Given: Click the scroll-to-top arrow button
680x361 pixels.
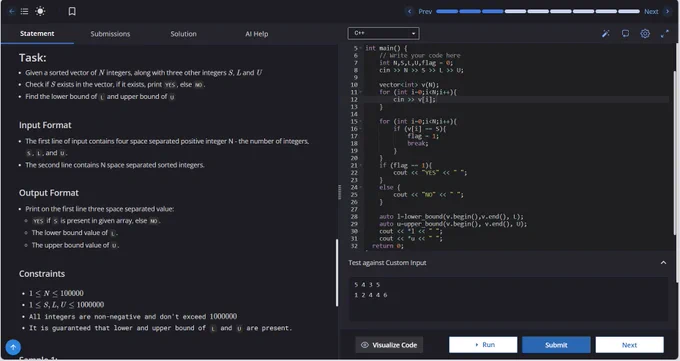Looking at the screenshot, I should point(13,347).
